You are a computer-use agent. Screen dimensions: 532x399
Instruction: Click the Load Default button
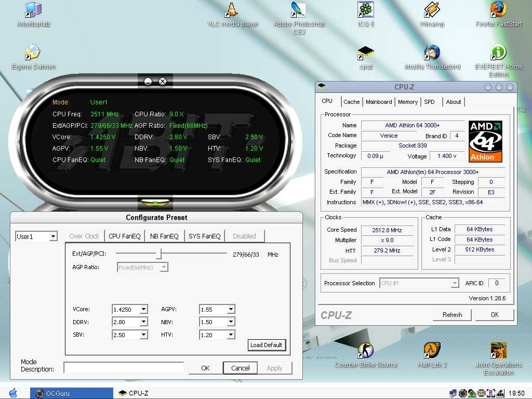pos(267,345)
